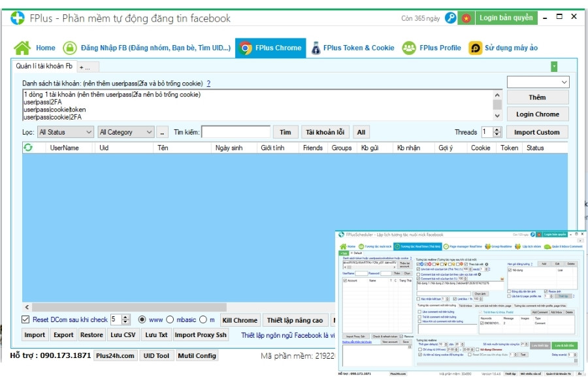588x392 pixels.
Task: Select the m radio option
Action: 203,319
